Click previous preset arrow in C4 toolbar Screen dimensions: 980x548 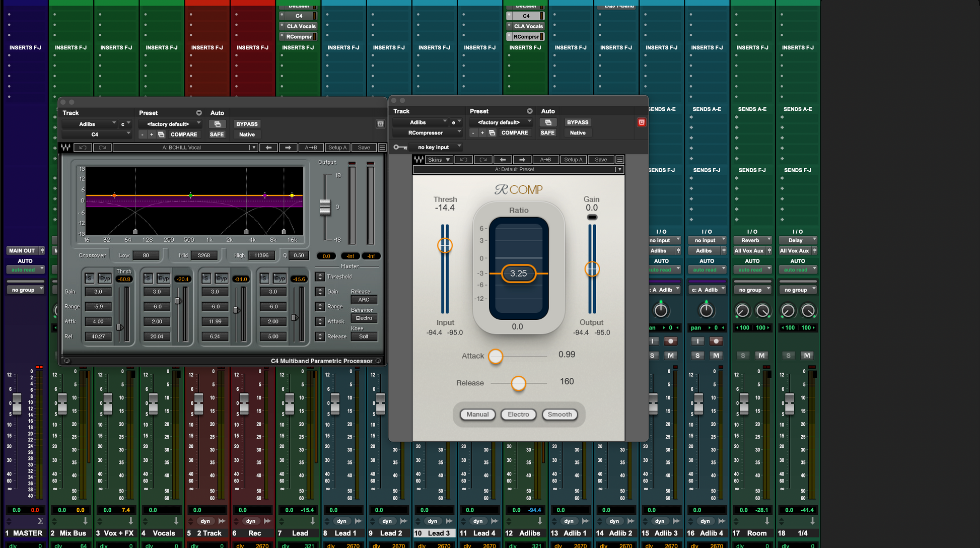[269, 148]
